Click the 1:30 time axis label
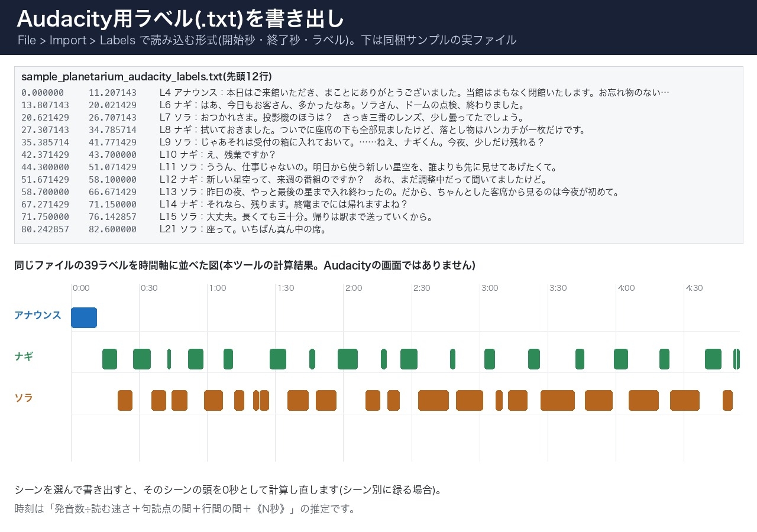This screenshot has height=532, width=757. (x=286, y=288)
